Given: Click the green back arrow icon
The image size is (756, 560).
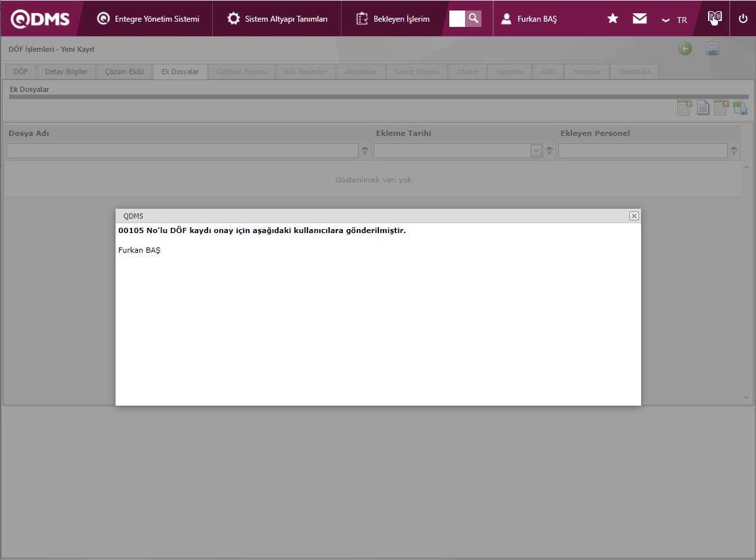Looking at the screenshot, I should pos(685,49).
